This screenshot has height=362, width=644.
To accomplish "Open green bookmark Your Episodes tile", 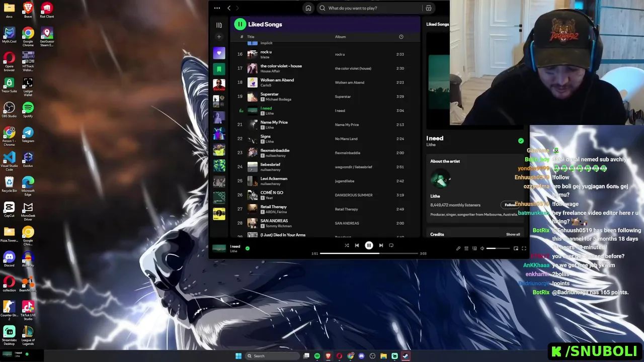I will [219, 69].
